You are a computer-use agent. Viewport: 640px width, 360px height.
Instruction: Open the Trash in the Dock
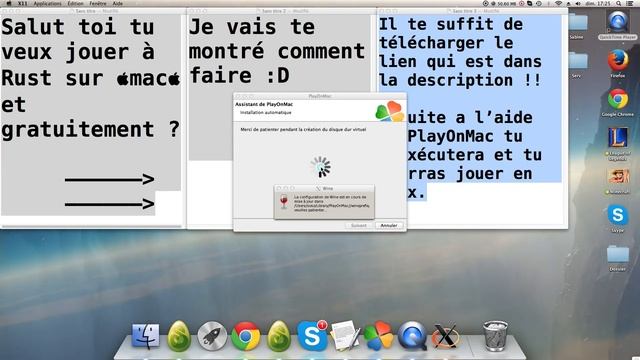click(495, 336)
